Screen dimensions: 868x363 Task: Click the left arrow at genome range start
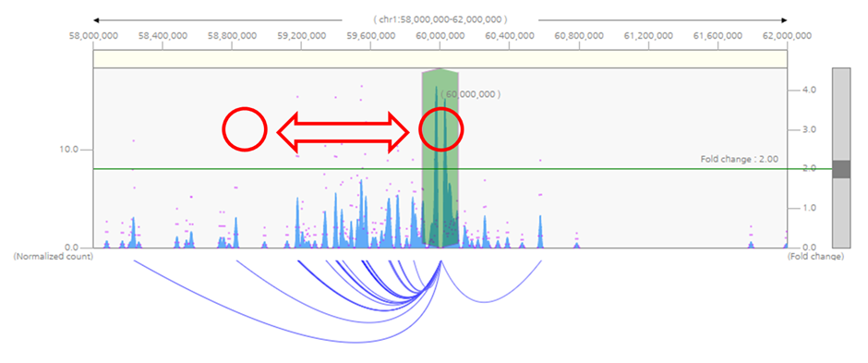(97, 20)
